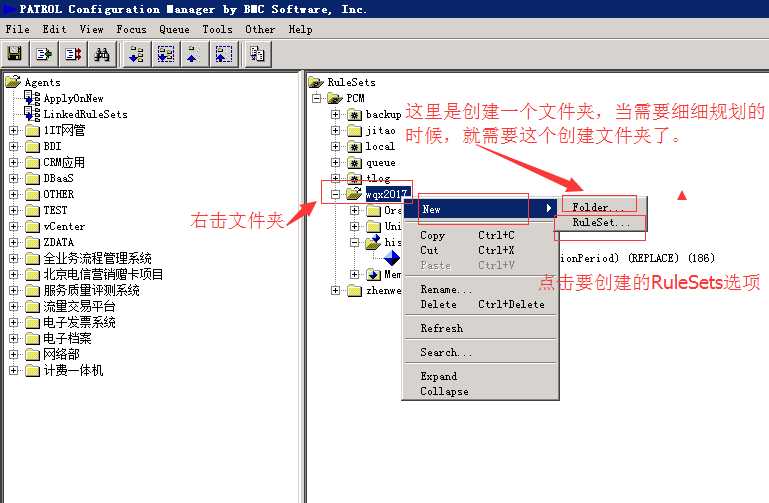
Task: Expand the zhenwe node
Action: coord(335,291)
